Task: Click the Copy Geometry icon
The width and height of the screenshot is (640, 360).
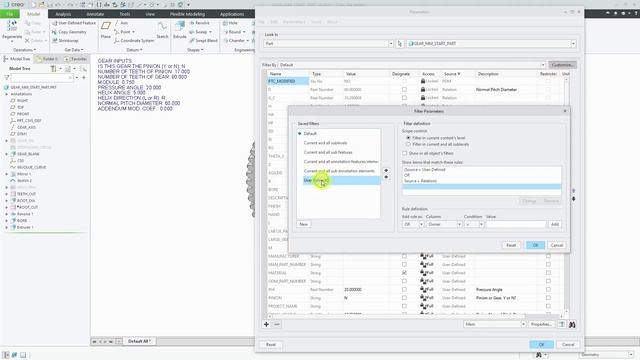Action: [54, 32]
